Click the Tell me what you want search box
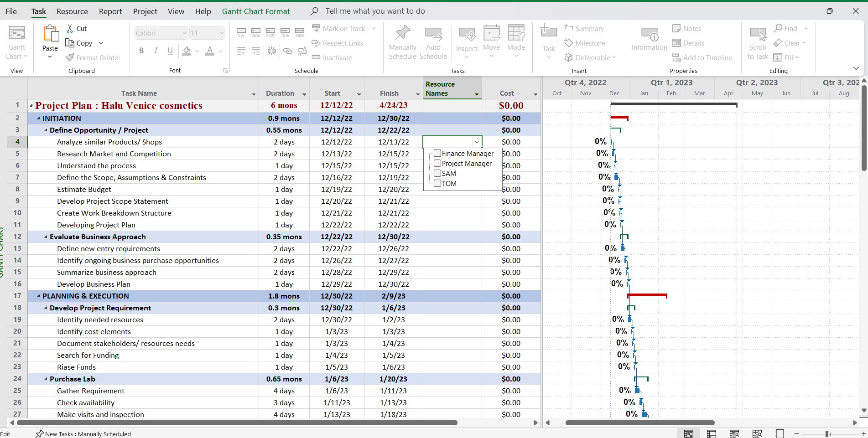Image resolution: width=868 pixels, height=438 pixels. pyautogui.click(x=375, y=11)
